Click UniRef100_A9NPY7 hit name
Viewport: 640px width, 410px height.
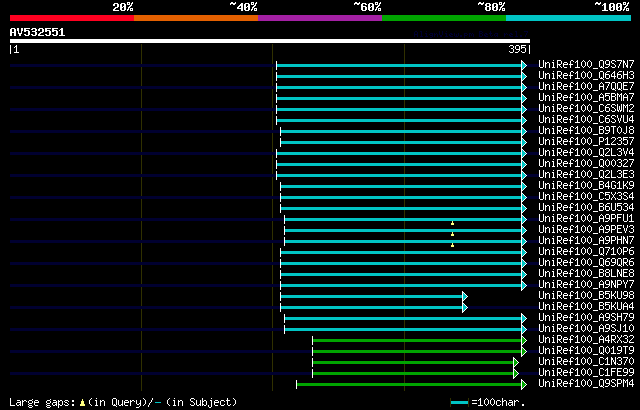point(586,285)
